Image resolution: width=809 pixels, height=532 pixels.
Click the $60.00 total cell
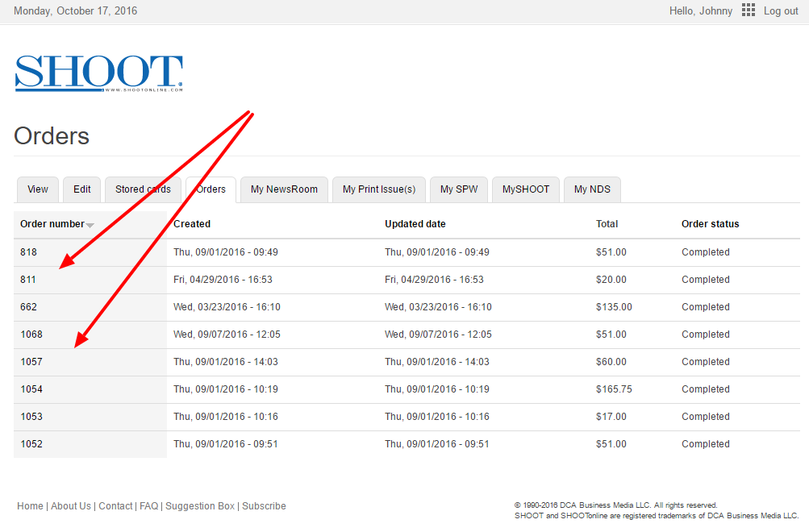click(x=611, y=361)
